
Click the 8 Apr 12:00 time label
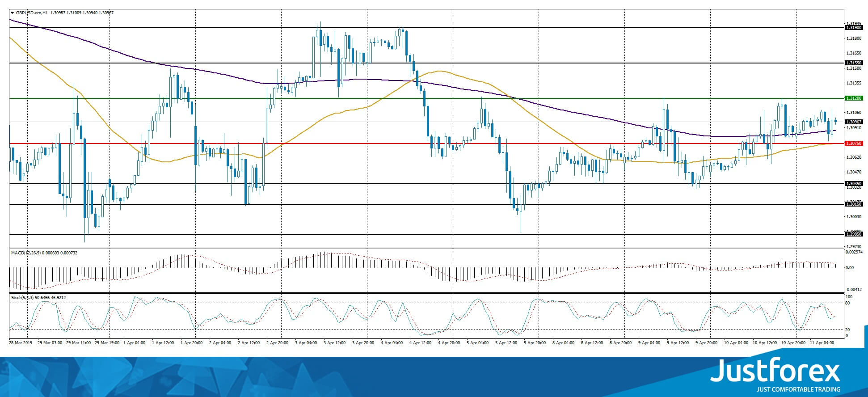click(x=592, y=343)
